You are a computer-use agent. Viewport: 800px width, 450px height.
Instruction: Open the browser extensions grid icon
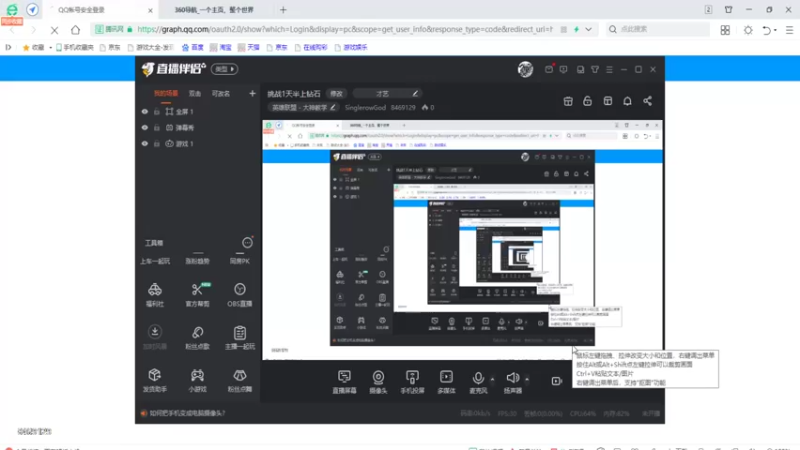pos(725,30)
